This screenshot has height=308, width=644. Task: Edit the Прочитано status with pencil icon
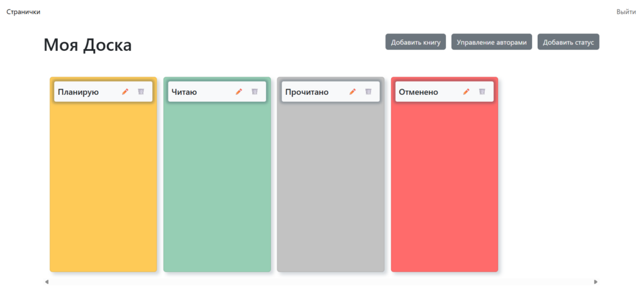353,92
